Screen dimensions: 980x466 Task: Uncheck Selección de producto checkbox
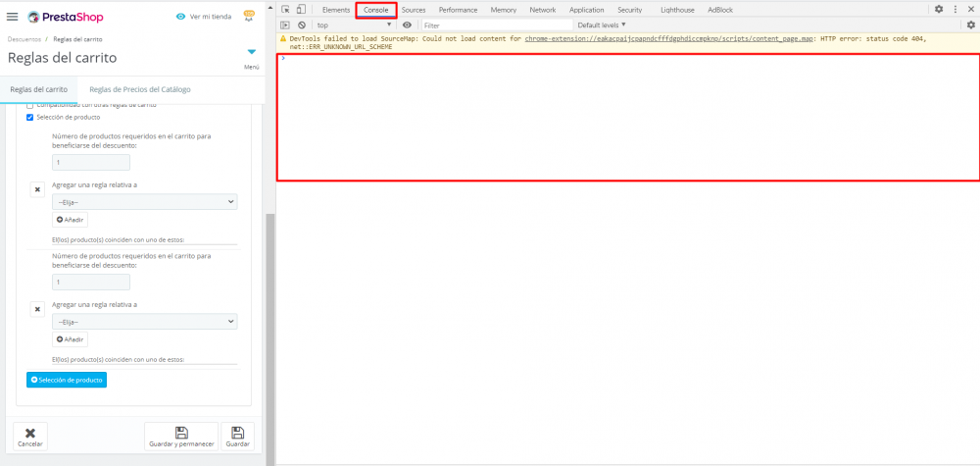29,117
